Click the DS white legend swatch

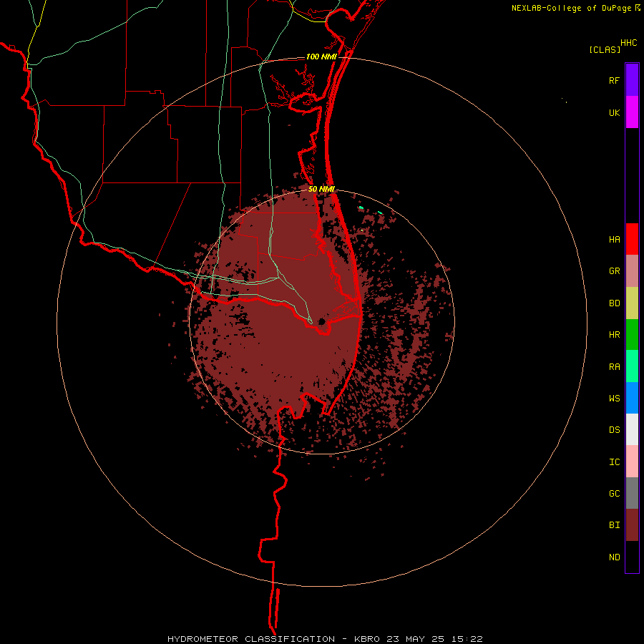point(632,429)
